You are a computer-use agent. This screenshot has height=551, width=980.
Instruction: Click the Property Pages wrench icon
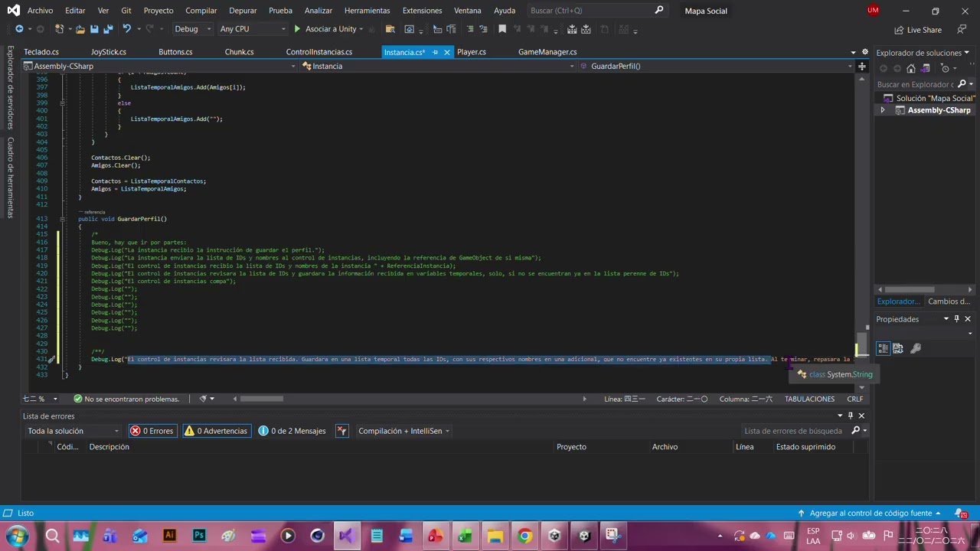(x=916, y=348)
